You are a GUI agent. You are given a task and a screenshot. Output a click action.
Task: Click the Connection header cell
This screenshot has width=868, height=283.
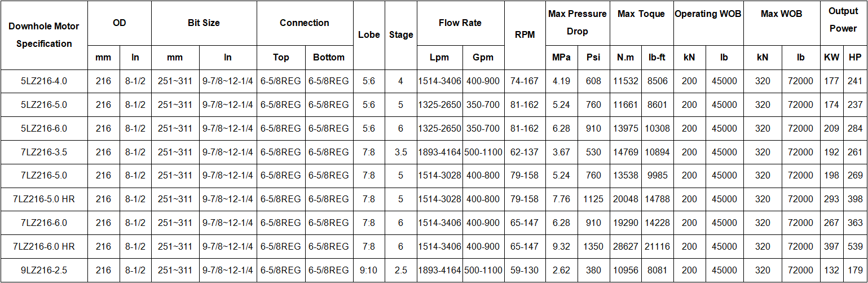pos(305,23)
